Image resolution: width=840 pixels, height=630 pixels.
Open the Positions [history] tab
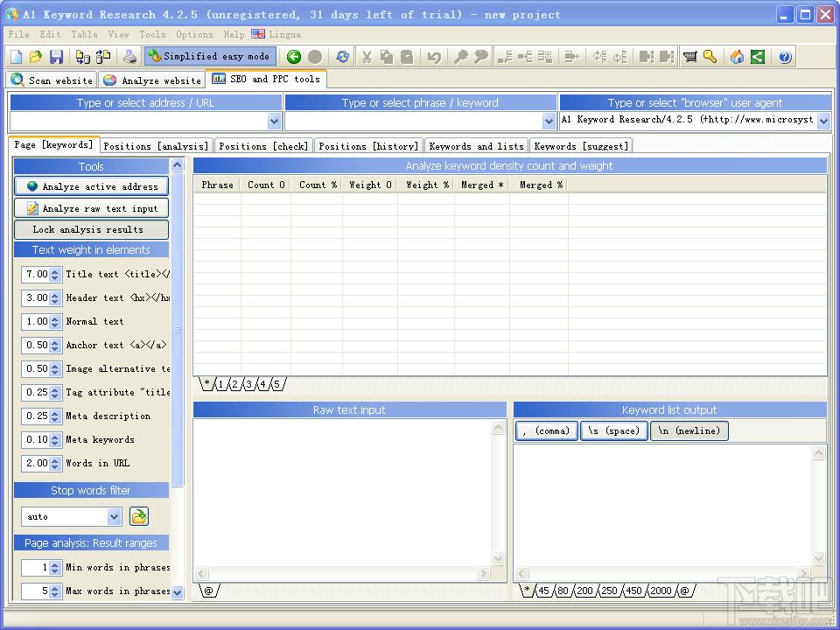pos(368,146)
